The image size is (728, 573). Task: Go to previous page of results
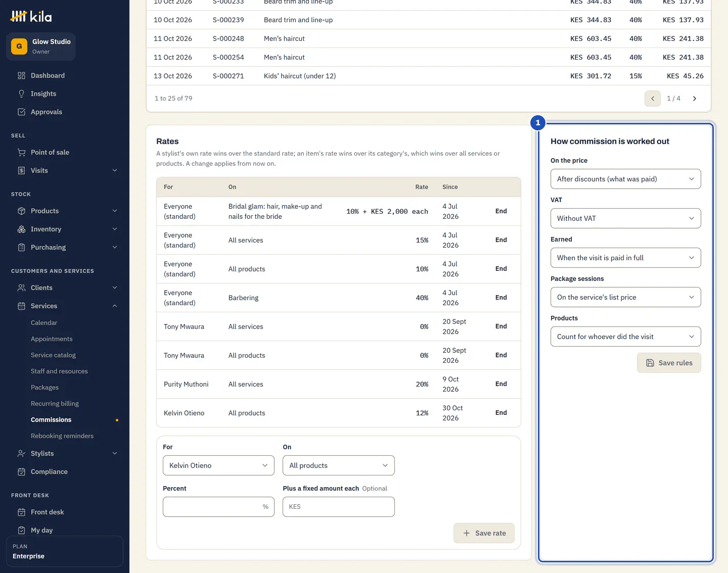(653, 99)
